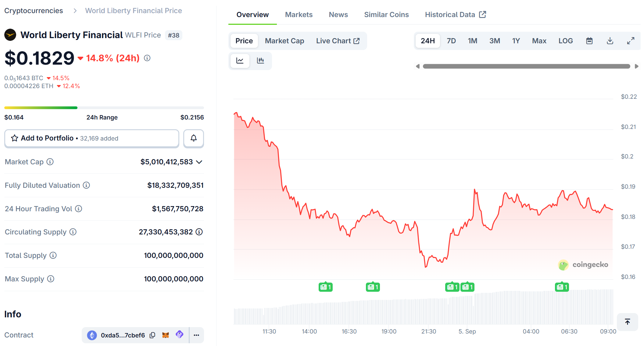Expand chart to fullscreen
Viewport: 644px width, 346px height.
631,41
